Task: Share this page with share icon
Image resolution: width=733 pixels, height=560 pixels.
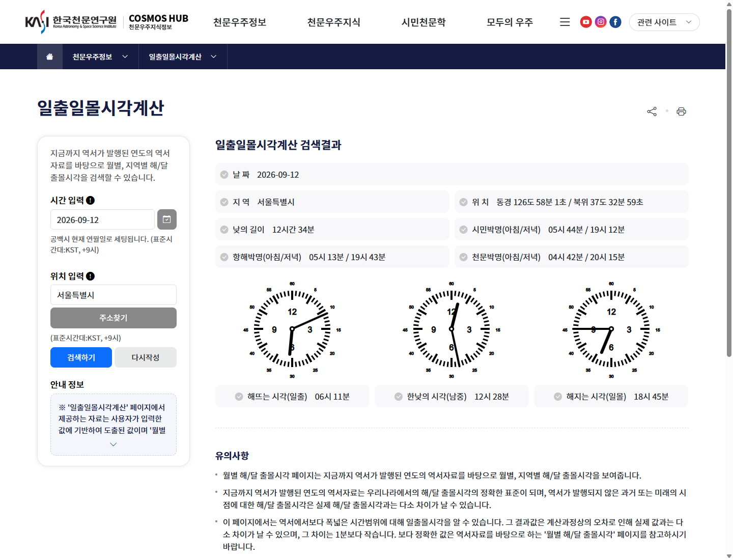Action: point(652,111)
